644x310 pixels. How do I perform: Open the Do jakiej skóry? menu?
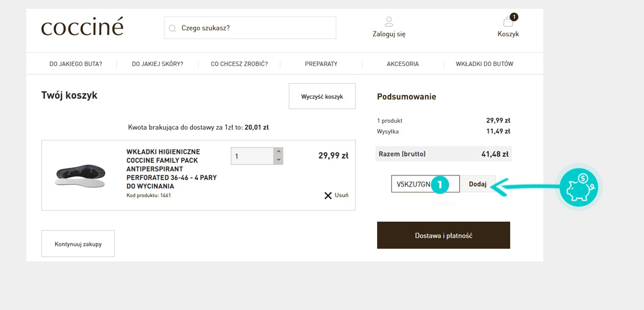tap(157, 64)
